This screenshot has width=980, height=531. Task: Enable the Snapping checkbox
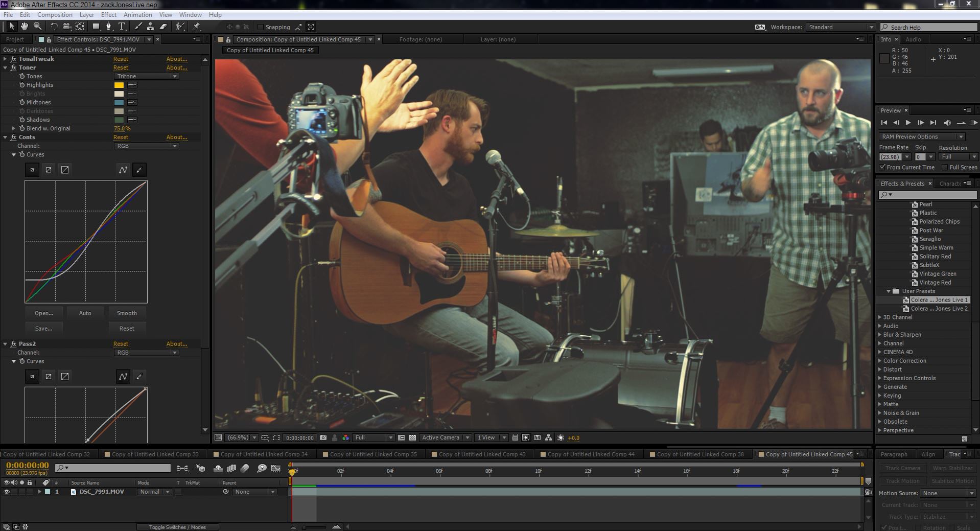[x=261, y=27]
